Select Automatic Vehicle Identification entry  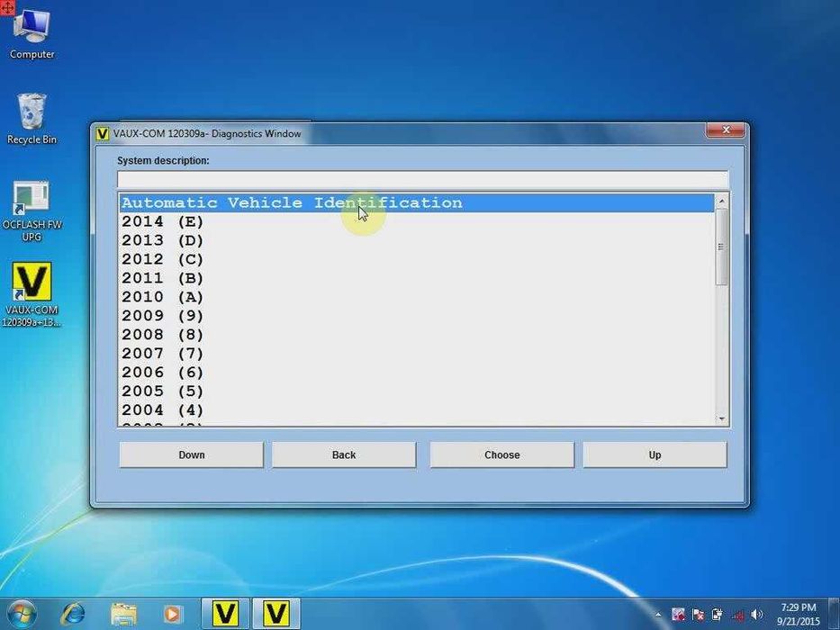pos(292,203)
